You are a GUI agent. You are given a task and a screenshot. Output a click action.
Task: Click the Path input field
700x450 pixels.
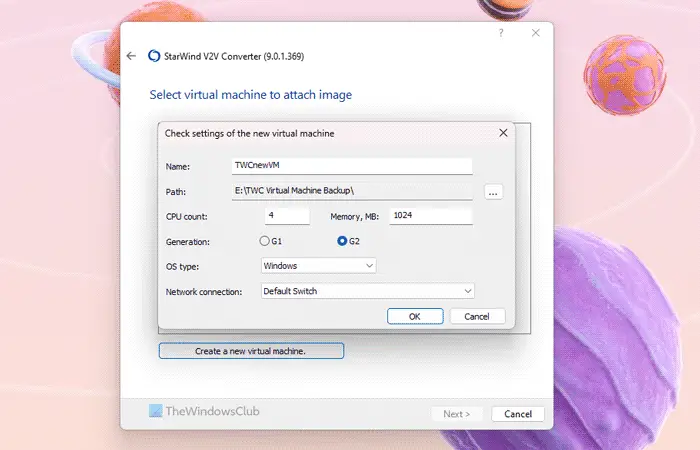[352, 191]
